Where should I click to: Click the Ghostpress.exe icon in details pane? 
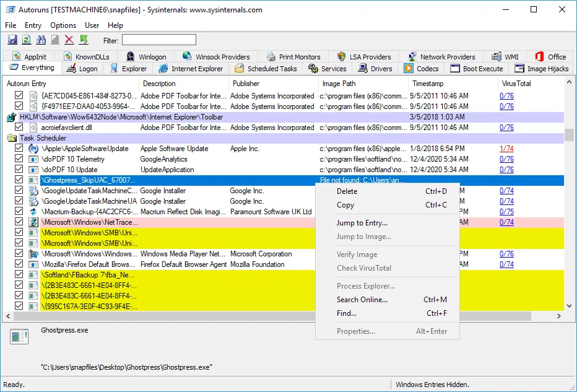[x=19, y=336]
